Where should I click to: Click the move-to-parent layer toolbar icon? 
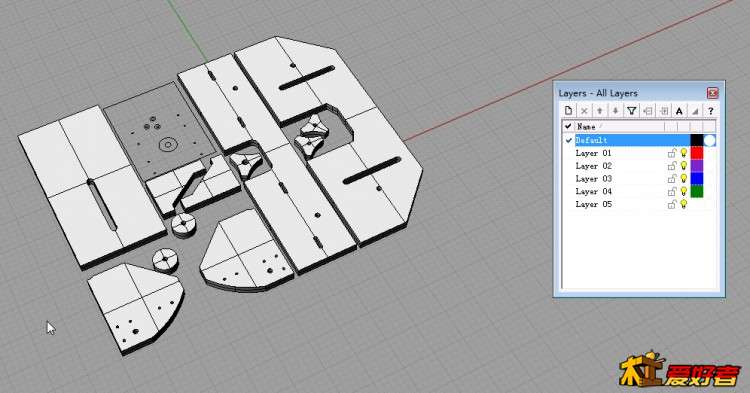[x=648, y=111]
